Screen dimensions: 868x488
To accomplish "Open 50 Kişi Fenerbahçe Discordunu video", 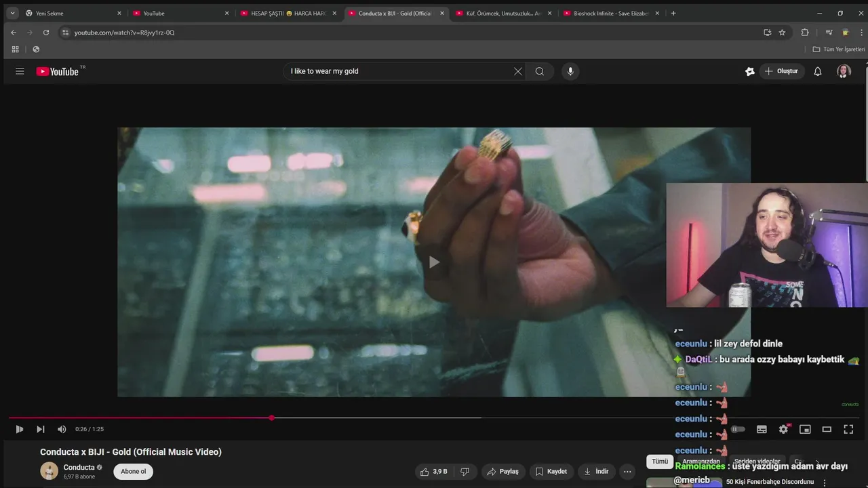I will click(770, 482).
